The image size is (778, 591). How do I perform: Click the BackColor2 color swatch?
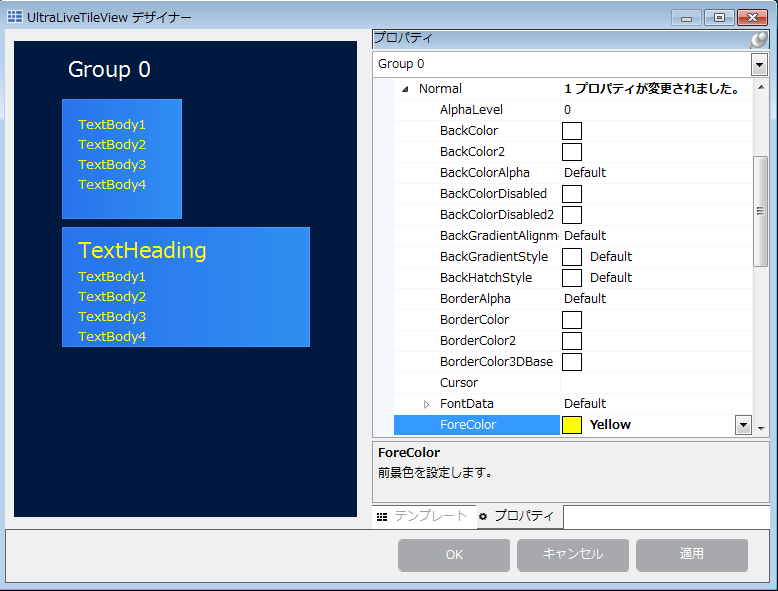coord(572,152)
